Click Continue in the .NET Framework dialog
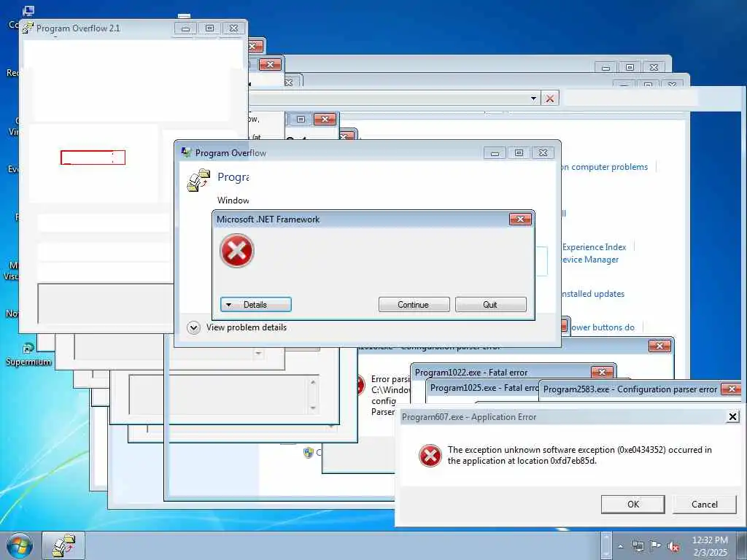 (414, 305)
